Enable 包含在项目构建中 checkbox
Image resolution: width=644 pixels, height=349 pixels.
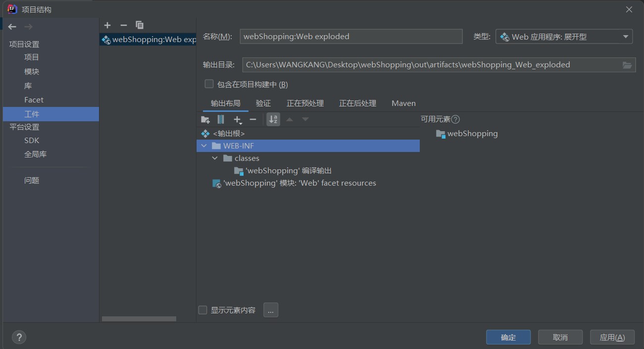click(x=209, y=84)
